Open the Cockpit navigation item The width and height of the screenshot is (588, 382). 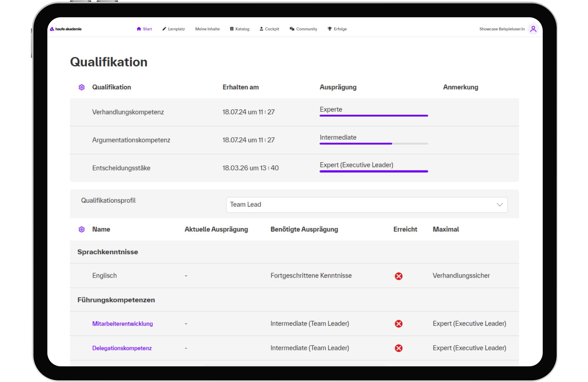click(x=269, y=29)
